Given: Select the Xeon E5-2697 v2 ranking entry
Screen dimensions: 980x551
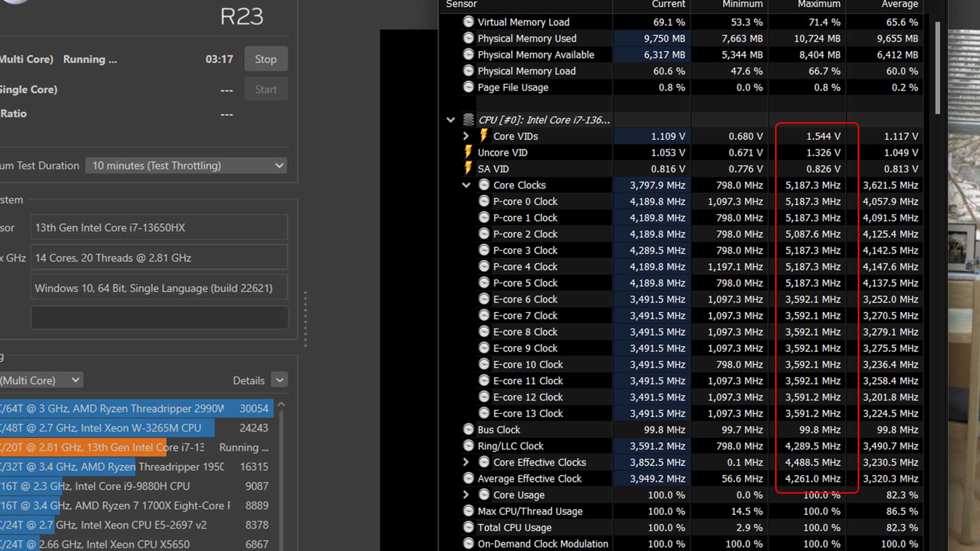Looking at the screenshot, I should click(137, 525).
